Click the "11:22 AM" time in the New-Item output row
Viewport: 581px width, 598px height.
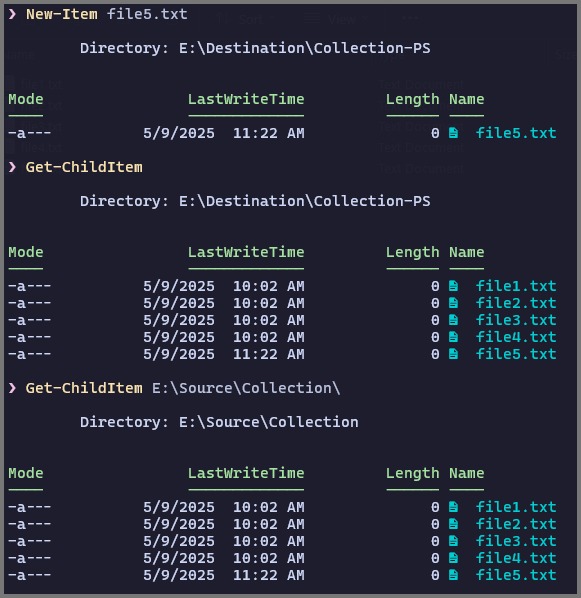click(269, 133)
